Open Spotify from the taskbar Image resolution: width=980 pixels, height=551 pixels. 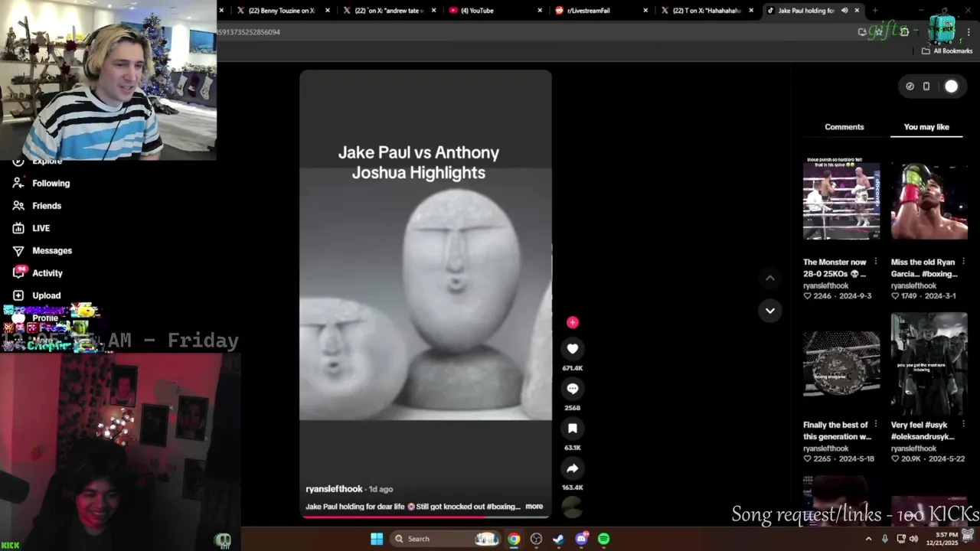tap(604, 539)
